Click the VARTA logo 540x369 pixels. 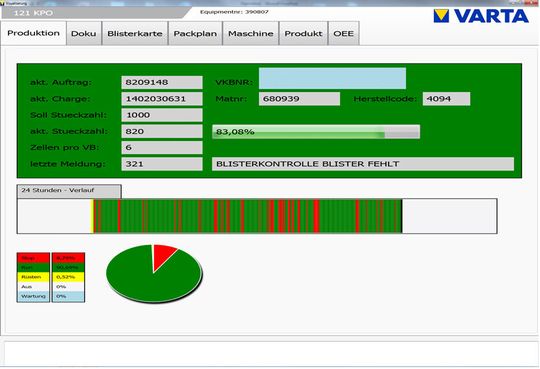click(481, 16)
